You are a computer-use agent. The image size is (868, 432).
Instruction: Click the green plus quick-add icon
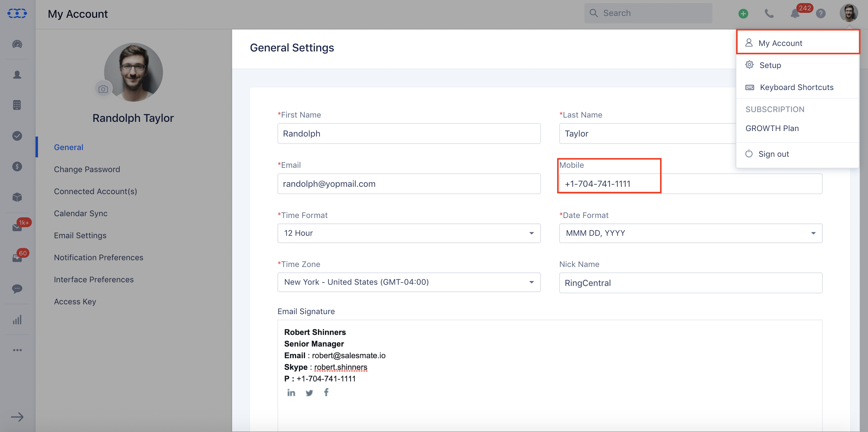click(x=743, y=14)
